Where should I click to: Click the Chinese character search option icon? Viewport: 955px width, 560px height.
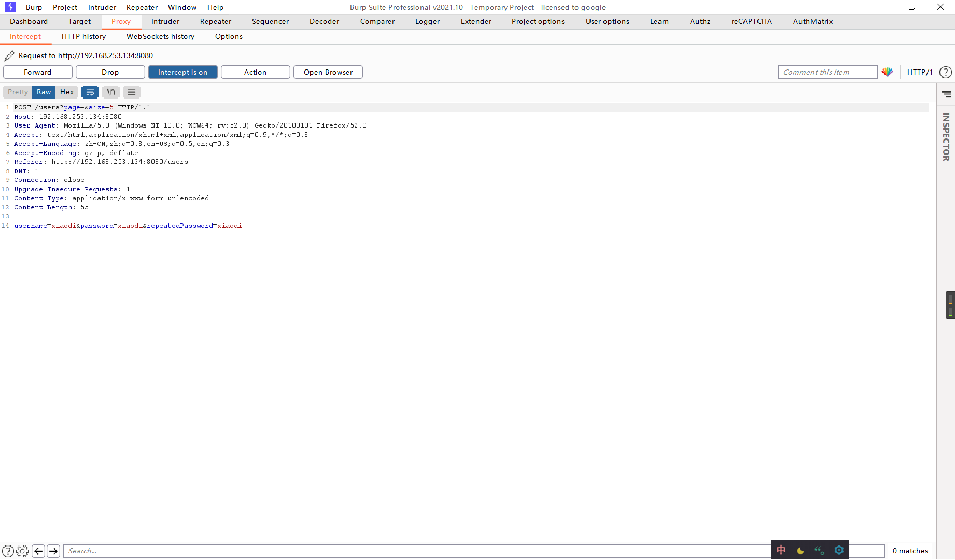click(x=780, y=550)
